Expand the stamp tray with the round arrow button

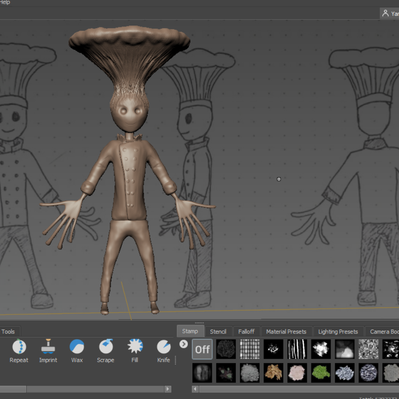pos(183,344)
